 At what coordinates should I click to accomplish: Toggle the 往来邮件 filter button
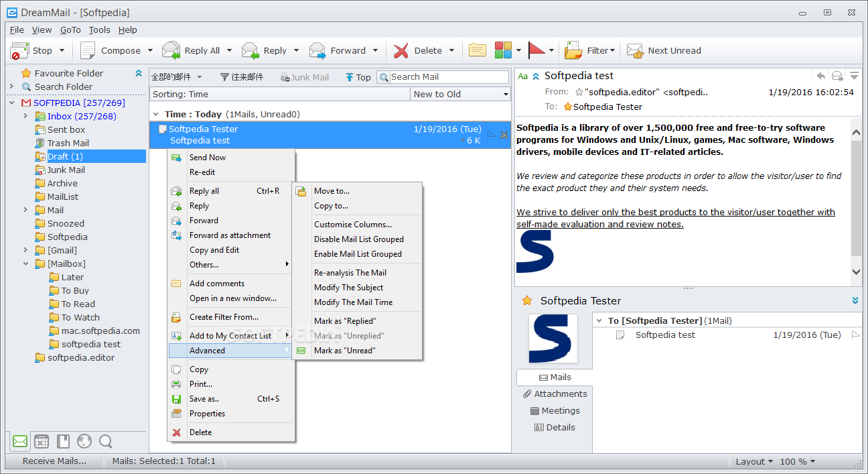[x=241, y=77]
